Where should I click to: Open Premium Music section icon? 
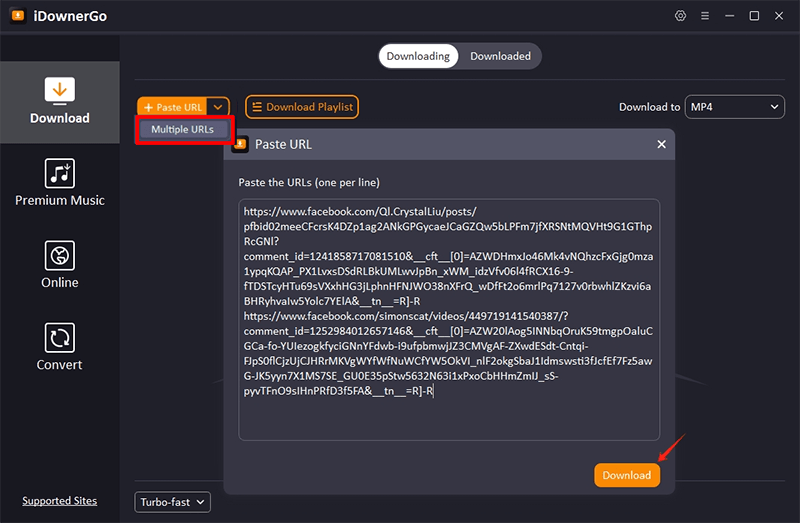click(60, 173)
